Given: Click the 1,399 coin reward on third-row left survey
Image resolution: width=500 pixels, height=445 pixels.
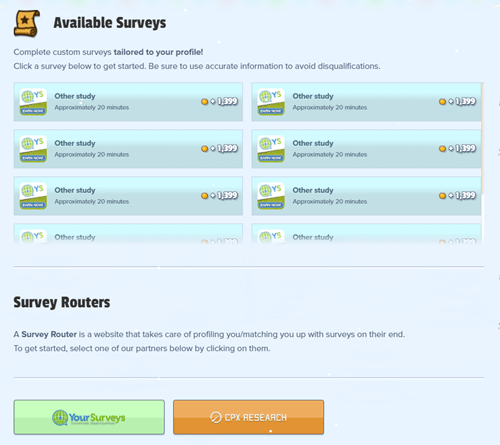Looking at the screenshot, I should click(219, 195).
